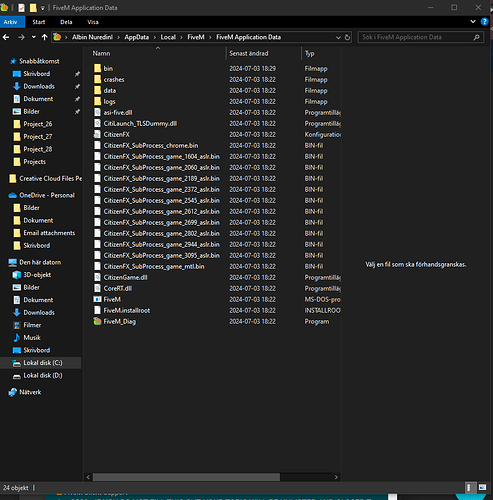Switch to details view in status bar
The width and height of the screenshot is (493, 500).
click(x=469, y=488)
